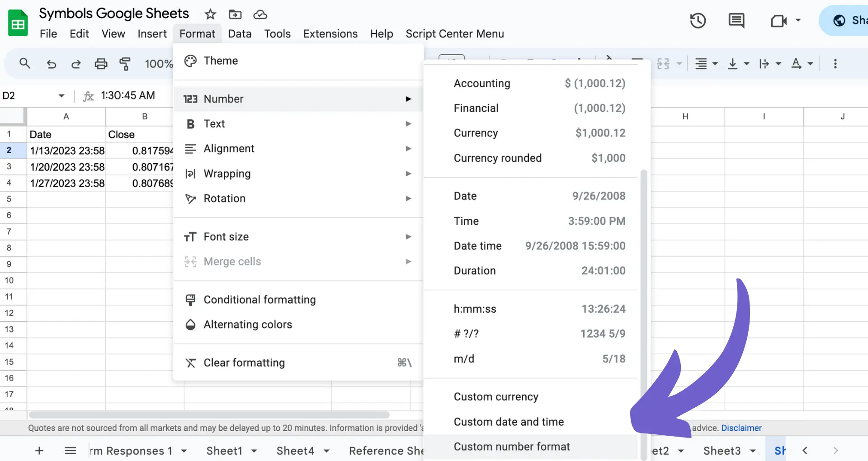Viewport: 868px width, 461px height.
Task: Open the zoom 100% dropdown
Action: pos(158,64)
